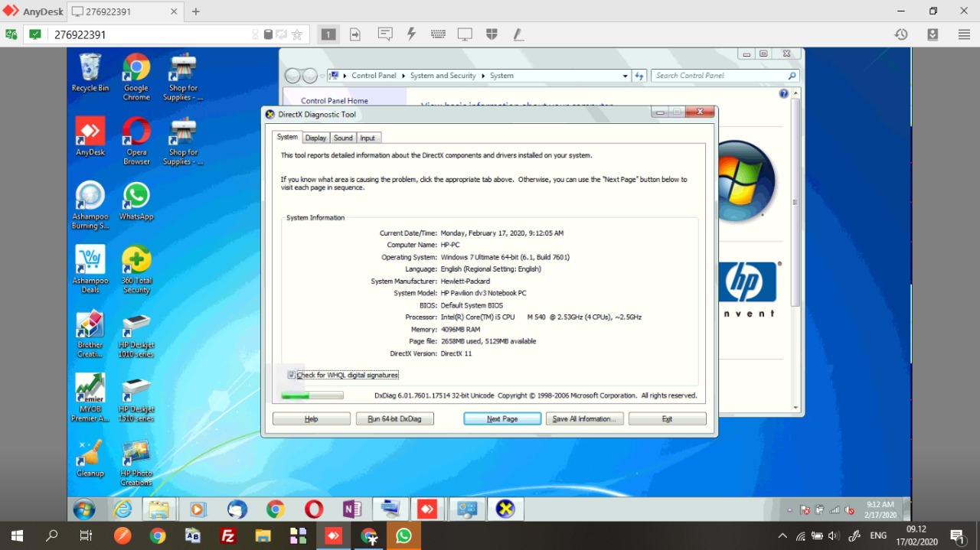Select the AnyDesk whiteboard pen icon

(x=518, y=34)
